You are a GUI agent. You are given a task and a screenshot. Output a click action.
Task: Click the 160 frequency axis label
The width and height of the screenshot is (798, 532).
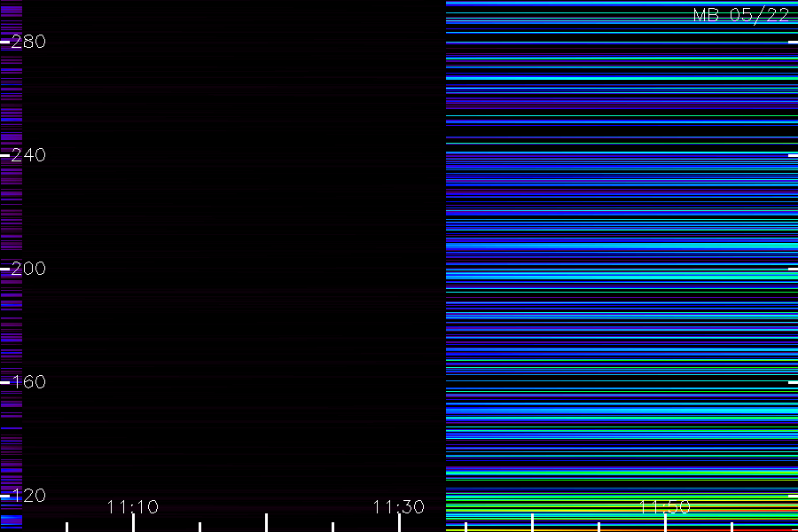(28, 382)
